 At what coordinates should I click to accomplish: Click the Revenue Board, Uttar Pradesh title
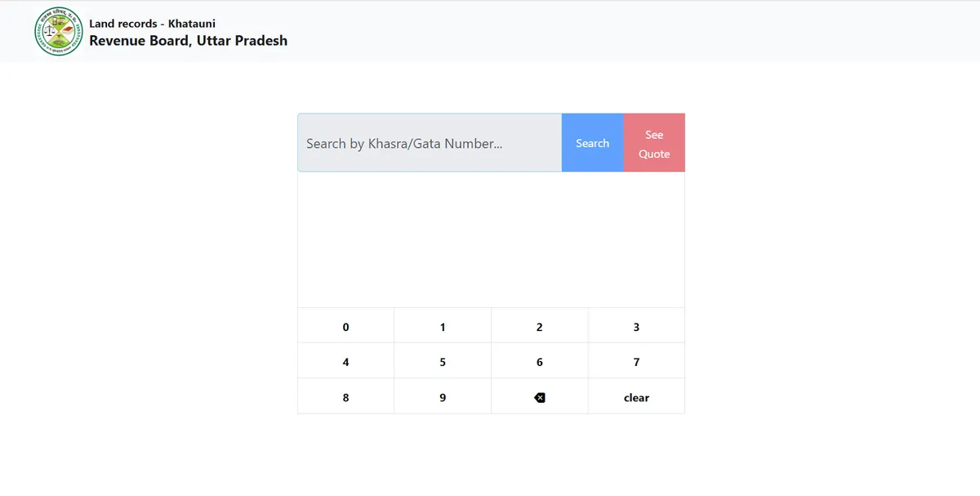pyautogui.click(x=188, y=41)
